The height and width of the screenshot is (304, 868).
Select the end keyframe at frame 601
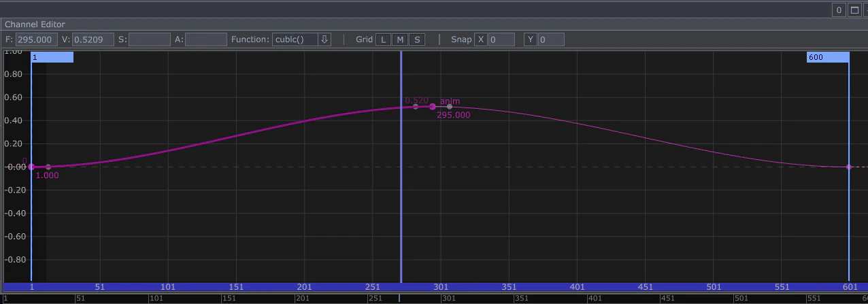click(849, 167)
